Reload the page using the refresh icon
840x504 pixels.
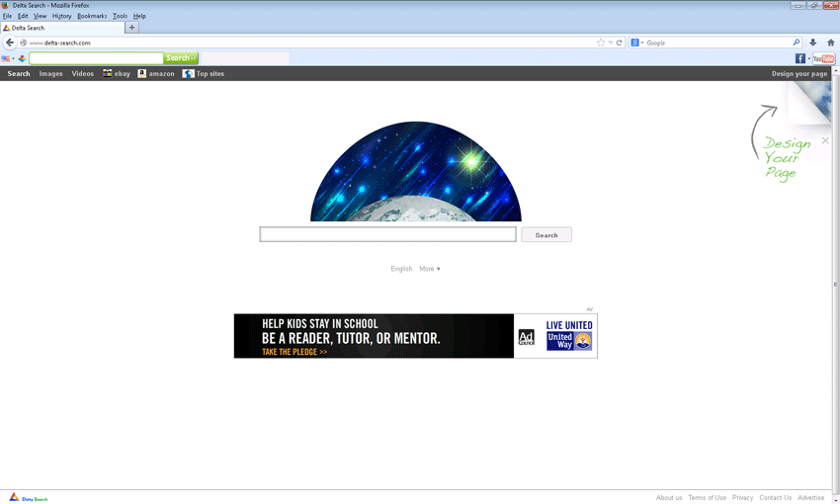620,42
